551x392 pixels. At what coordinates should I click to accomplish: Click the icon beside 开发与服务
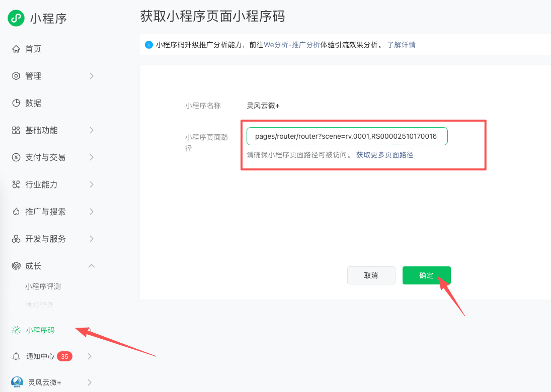pyautogui.click(x=16, y=239)
